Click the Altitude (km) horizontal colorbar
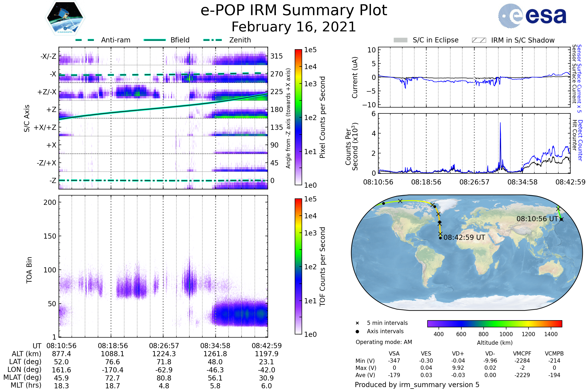This screenshot has height=392, width=588. pyautogui.click(x=494, y=323)
